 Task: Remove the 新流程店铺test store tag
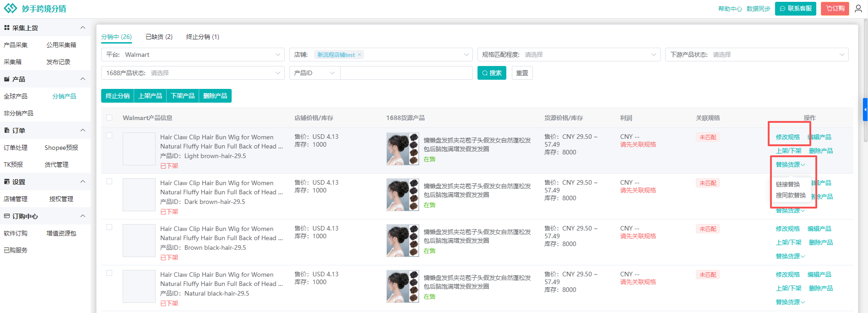359,55
